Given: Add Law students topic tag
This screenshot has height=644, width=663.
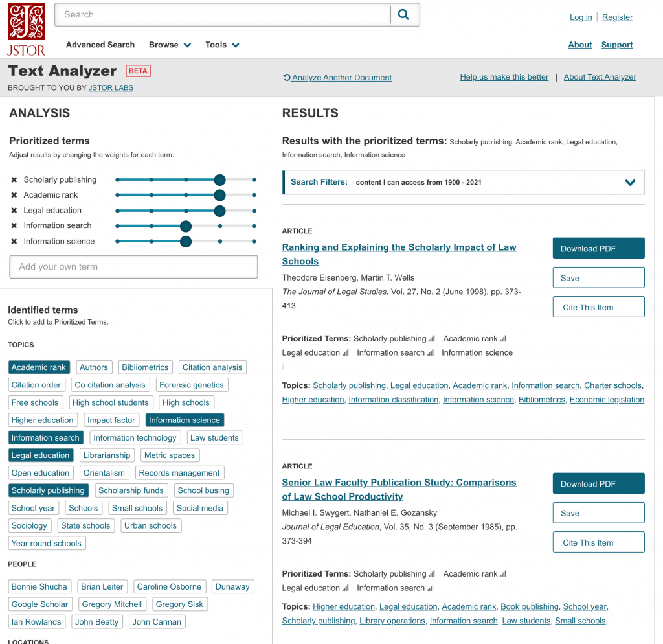Looking at the screenshot, I should (214, 437).
